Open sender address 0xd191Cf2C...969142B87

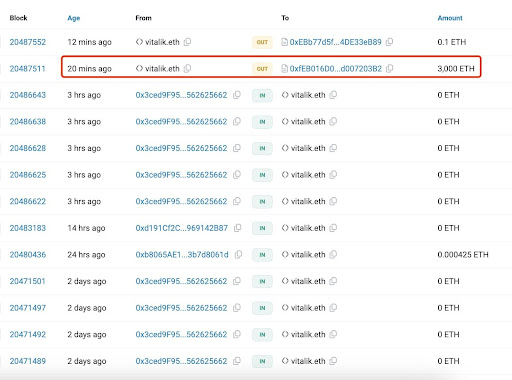(x=182, y=228)
